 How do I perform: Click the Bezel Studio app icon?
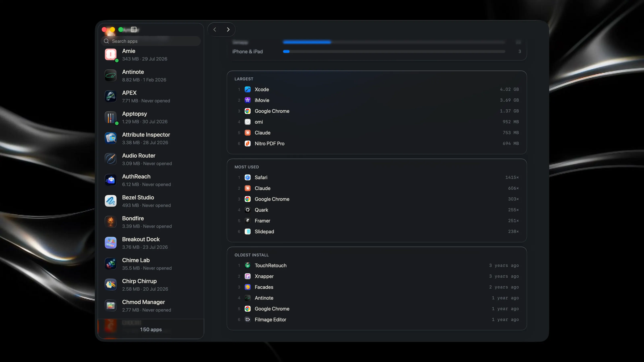tap(110, 201)
